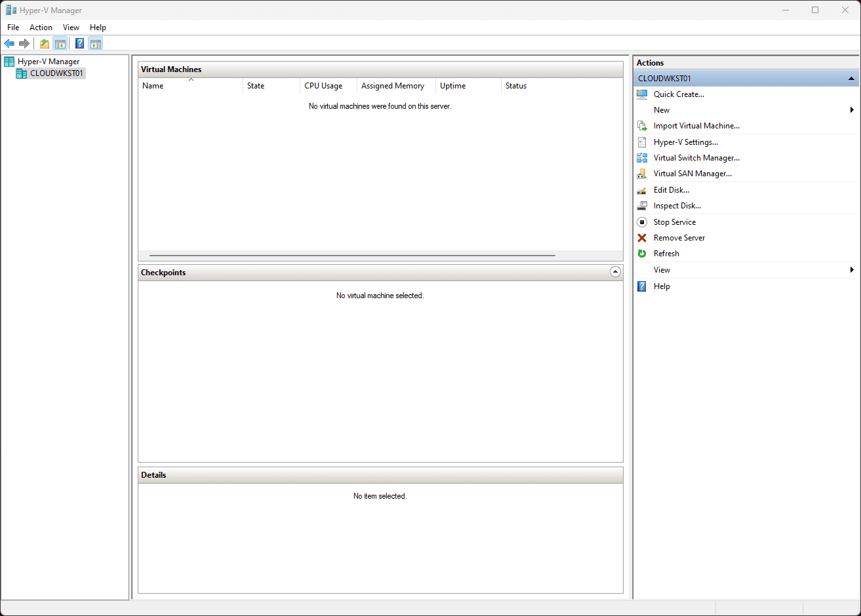Click the Details panel header

pyautogui.click(x=380, y=475)
